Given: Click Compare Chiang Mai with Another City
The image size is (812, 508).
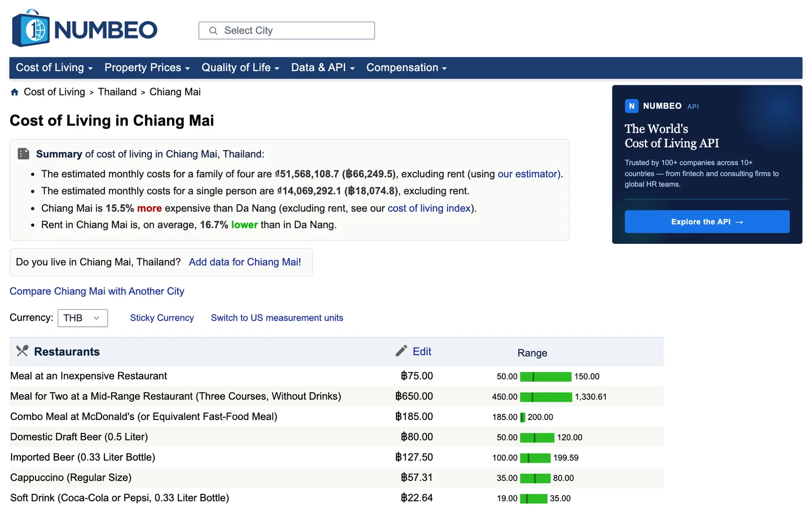Looking at the screenshot, I should coord(97,291).
